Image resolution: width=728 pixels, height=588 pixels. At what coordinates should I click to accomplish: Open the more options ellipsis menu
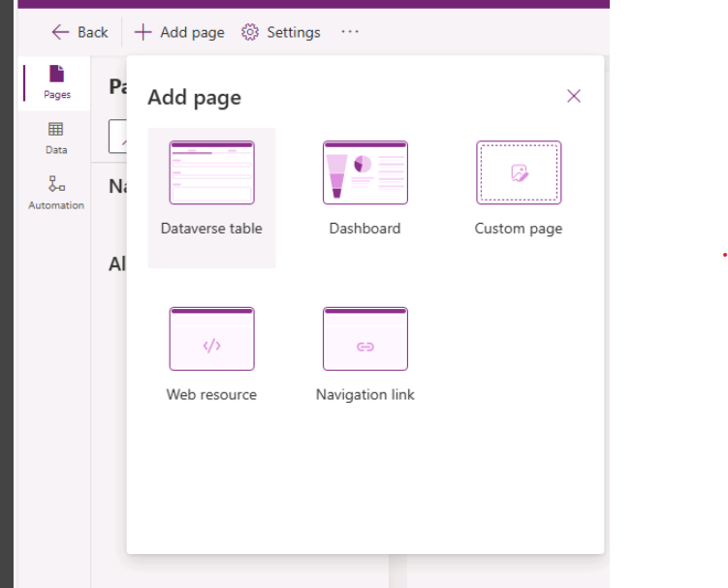click(x=350, y=32)
